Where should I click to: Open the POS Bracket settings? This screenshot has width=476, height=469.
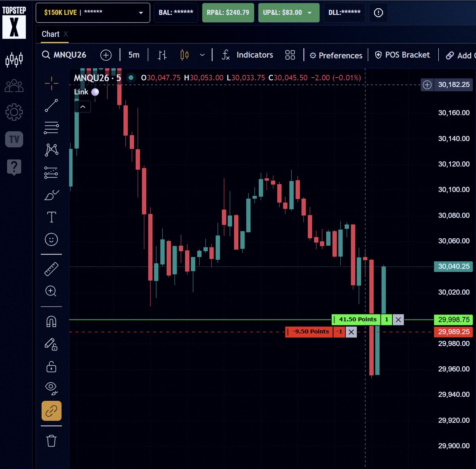tap(403, 55)
